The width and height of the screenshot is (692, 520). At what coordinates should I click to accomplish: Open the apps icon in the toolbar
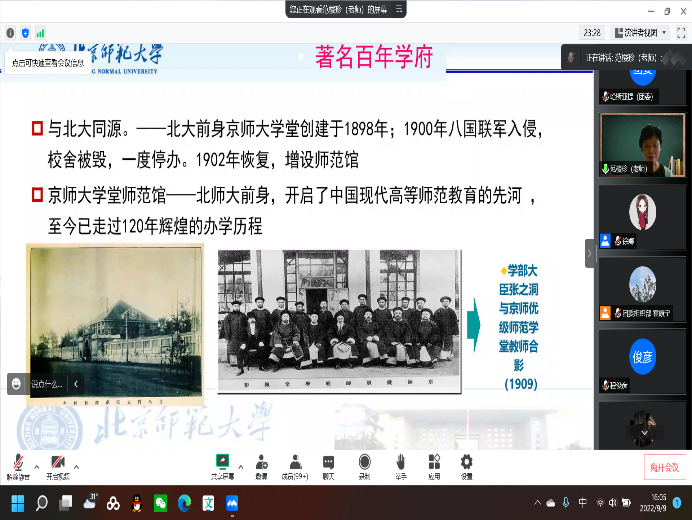434,463
